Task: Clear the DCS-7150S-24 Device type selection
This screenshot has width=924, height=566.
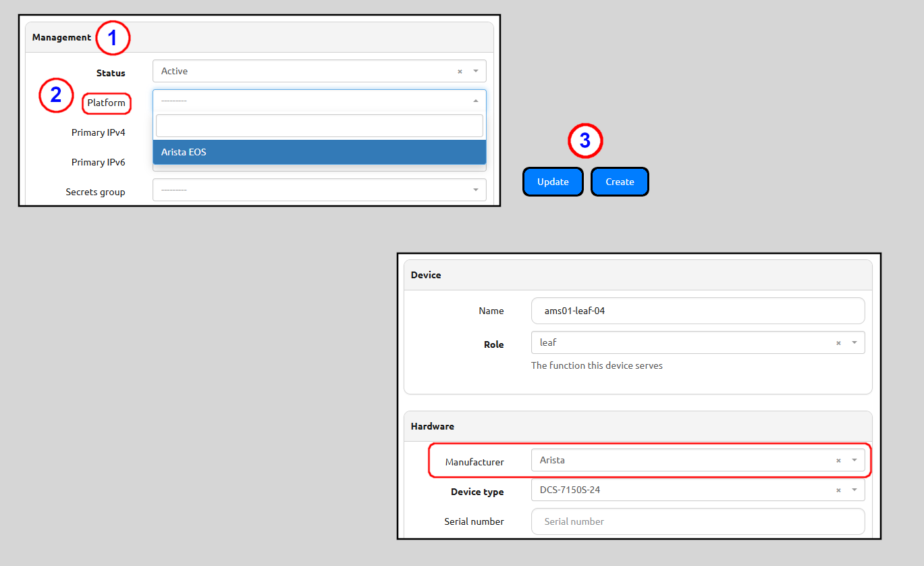Action: [x=838, y=490]
